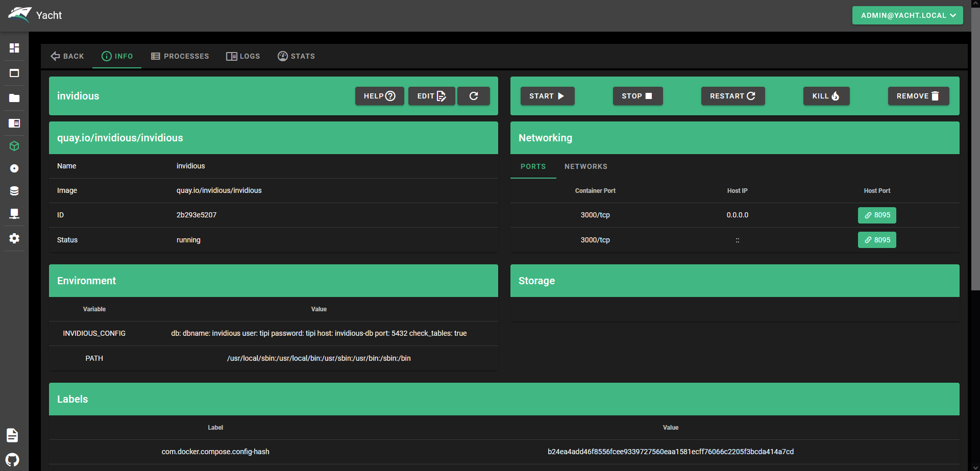The width and height of the screenshot is (980, 471).
Task: Open the Dashboard icon in sidebar
Action: point(14,48)
